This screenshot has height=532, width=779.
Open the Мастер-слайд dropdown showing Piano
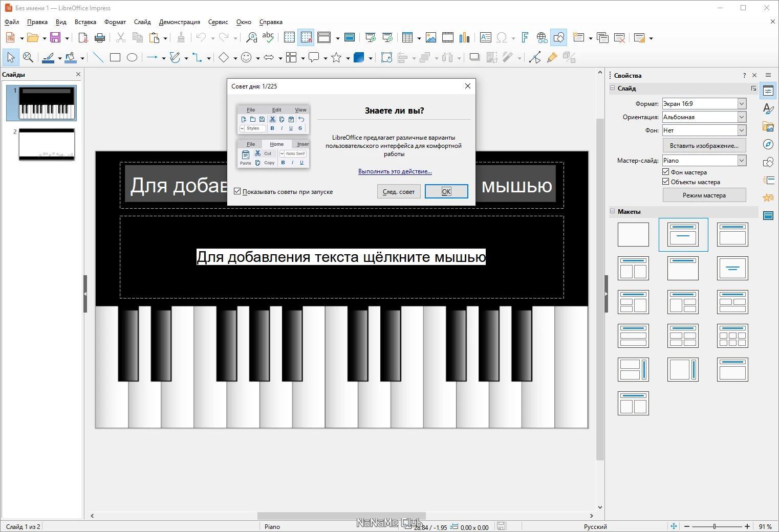click(x=704, y=161)
